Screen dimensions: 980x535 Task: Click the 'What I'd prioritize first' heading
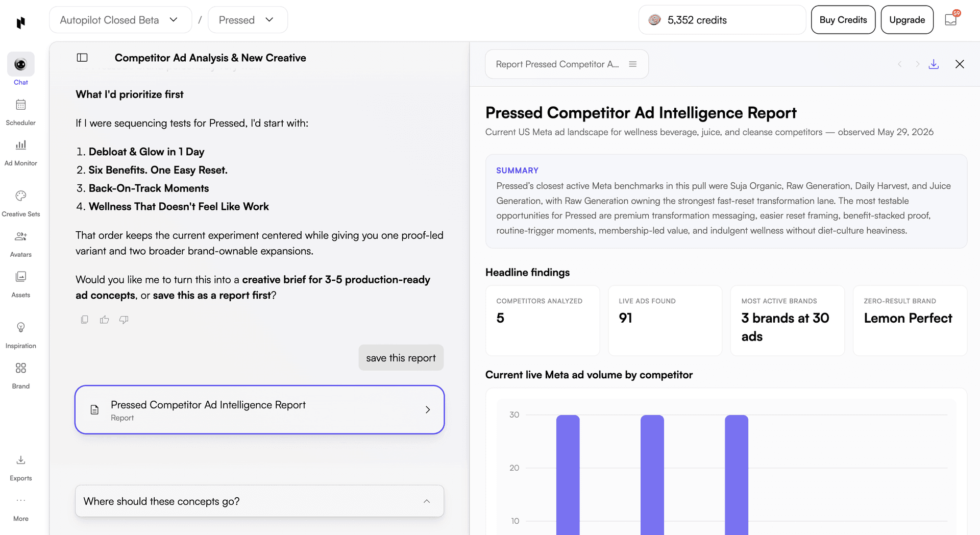coord(130,94)
